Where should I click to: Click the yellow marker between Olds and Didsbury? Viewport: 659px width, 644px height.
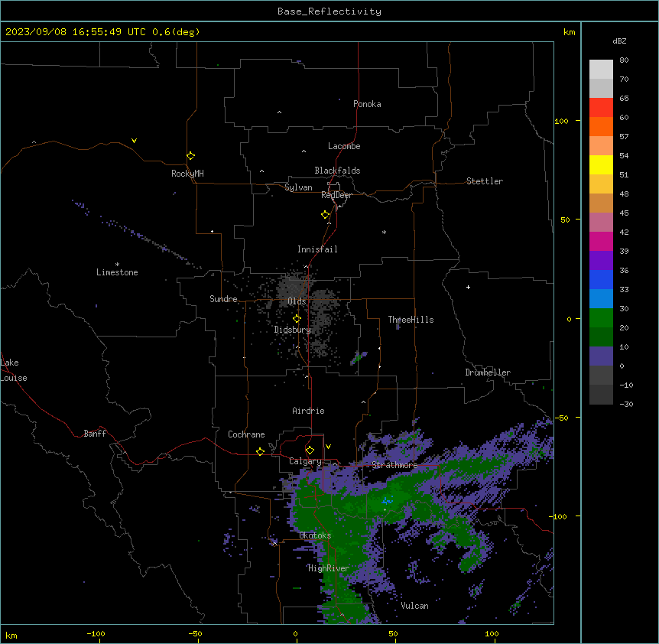(297, 319)
